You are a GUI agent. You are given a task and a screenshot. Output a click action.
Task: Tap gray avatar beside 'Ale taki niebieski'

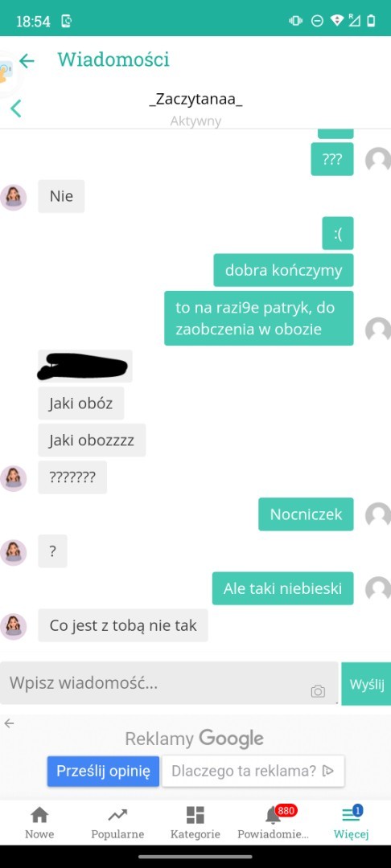(x=378, y=589)
